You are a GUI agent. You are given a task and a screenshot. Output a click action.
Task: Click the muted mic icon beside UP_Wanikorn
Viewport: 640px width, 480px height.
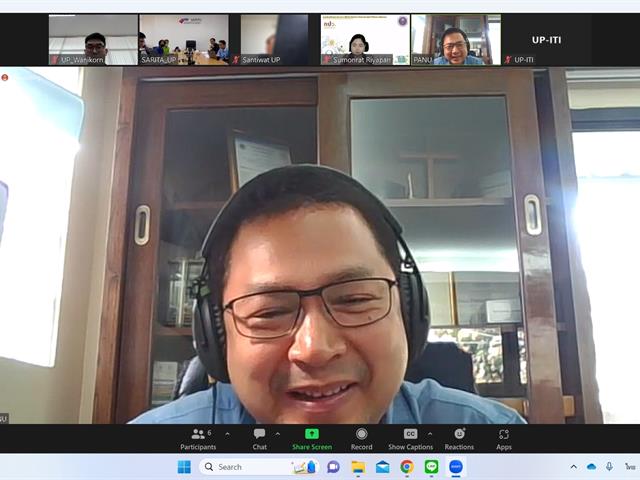tap(54, 60)
